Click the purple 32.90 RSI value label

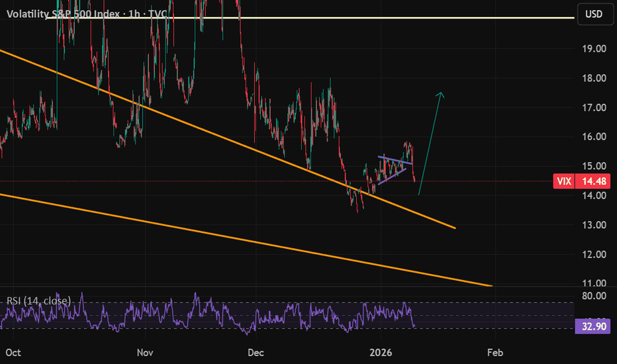tap(593, 327)
